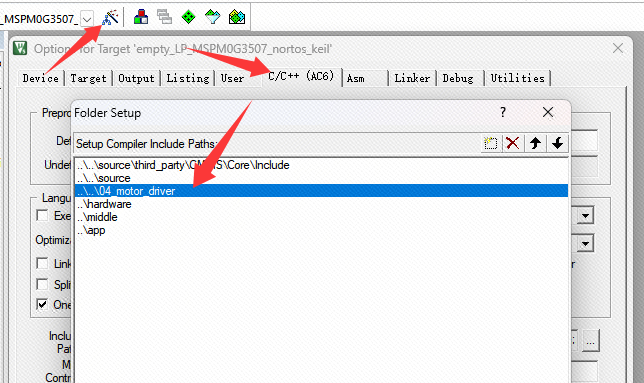
Task: Switch to the Linker tab
Action: [412, 78]
